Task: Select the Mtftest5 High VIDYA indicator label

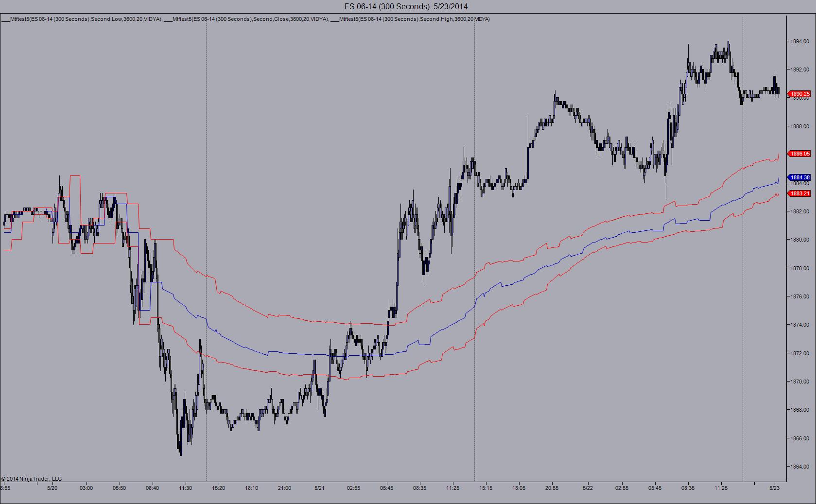Action: 411,19
